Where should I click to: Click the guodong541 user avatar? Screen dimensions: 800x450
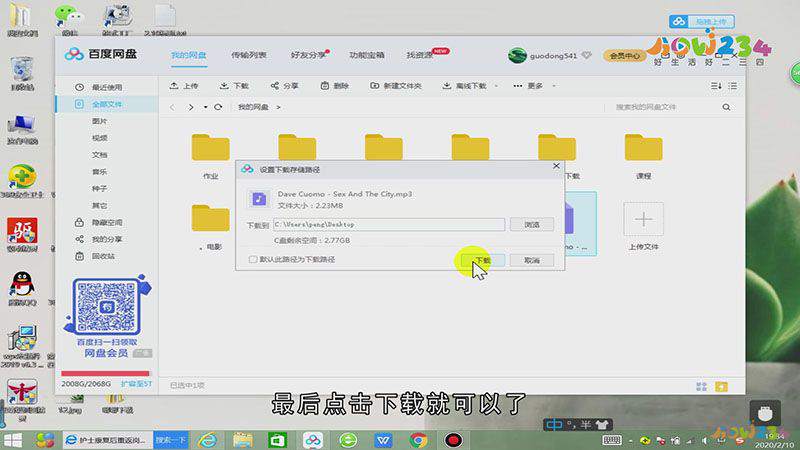pyautogui.click(x=517, y=56)
